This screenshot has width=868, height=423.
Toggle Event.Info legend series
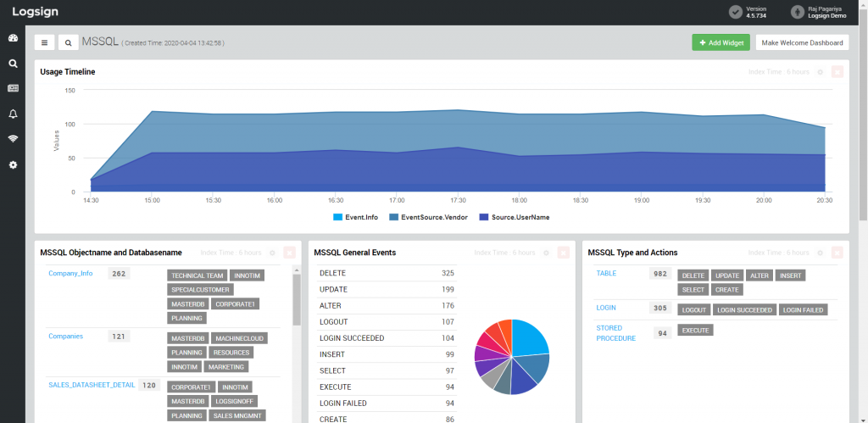tap(355, 217)
